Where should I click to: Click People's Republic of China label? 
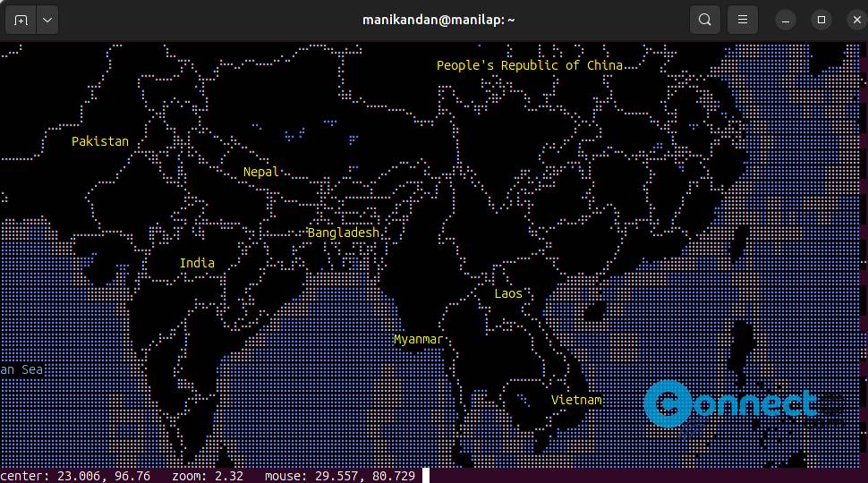(x=530, y=65)
